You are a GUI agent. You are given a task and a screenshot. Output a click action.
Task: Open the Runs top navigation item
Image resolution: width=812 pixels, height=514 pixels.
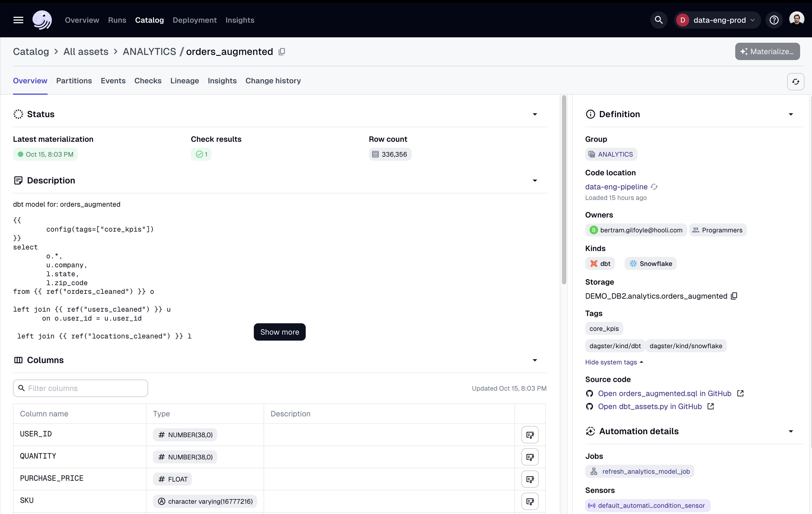tap(117, 20)
